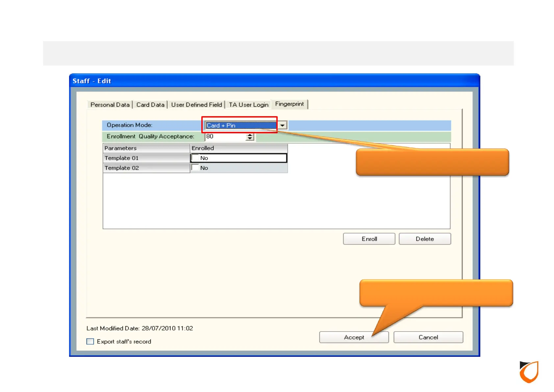Enable Export staff's record checkbox
Image resolution: width=554 pixels, height=392 pixels.
tap(90, 341)
